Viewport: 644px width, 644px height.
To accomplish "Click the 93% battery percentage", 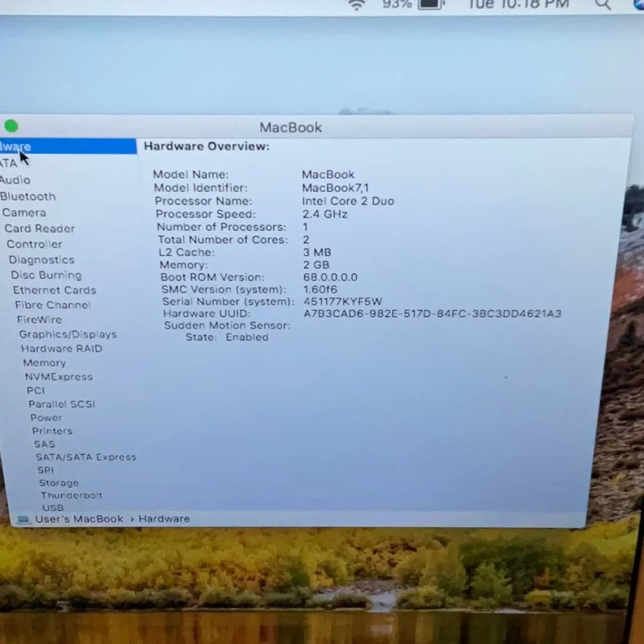I will pos(397,4).
